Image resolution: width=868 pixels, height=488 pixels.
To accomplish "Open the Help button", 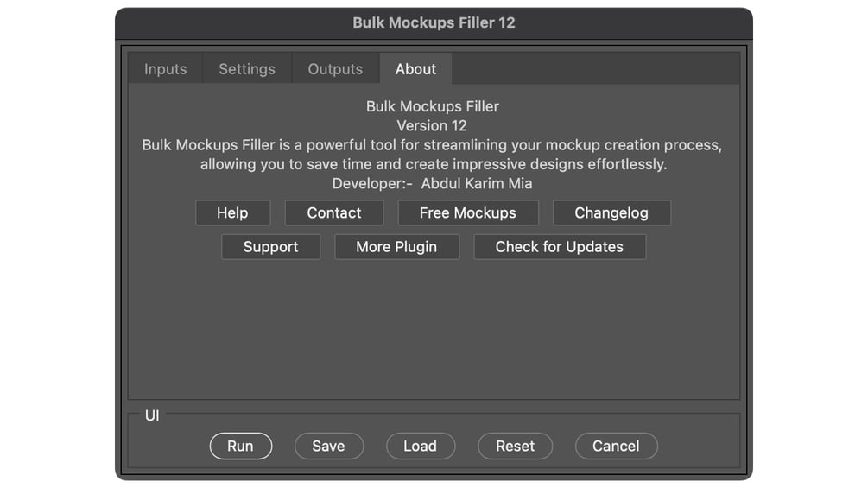I will click(232, 213).
